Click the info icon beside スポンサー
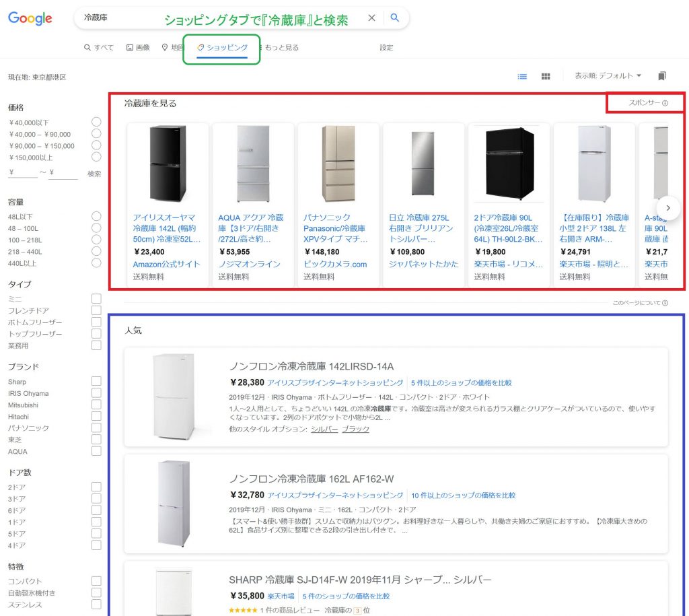Viewport: 689px width, 616px height. 665,103
